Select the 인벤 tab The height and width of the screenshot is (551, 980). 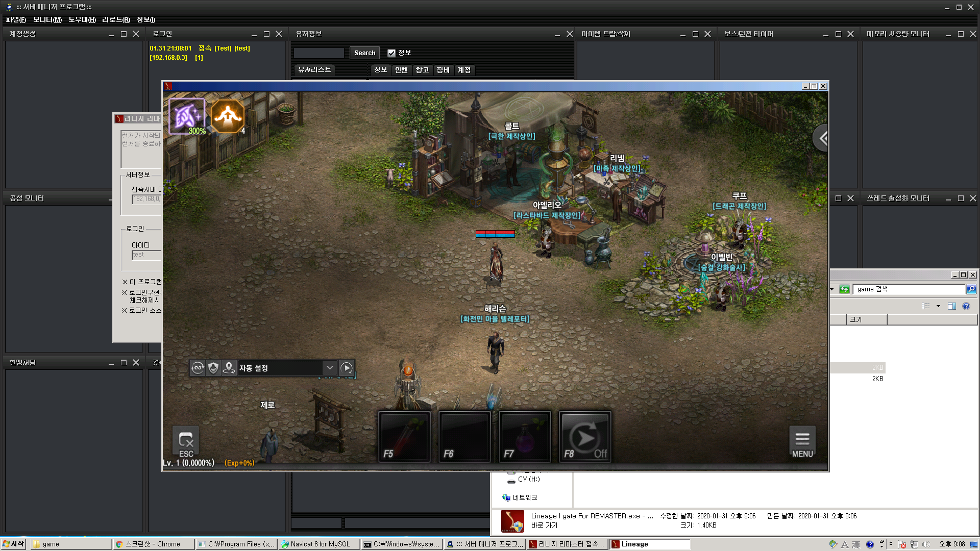401,70
